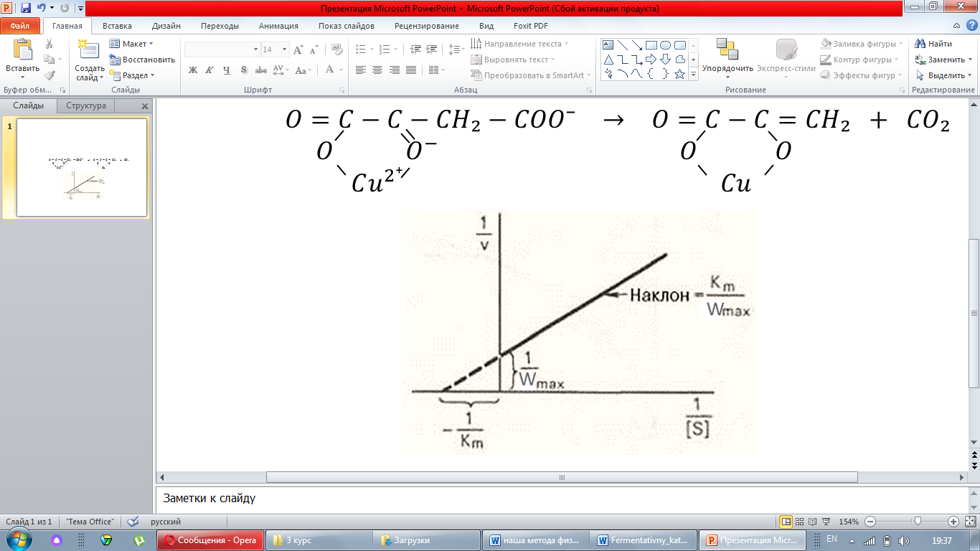Click the Save icon in quick access toolbar
The image size is (980, 551).
(x=26, y=9)
